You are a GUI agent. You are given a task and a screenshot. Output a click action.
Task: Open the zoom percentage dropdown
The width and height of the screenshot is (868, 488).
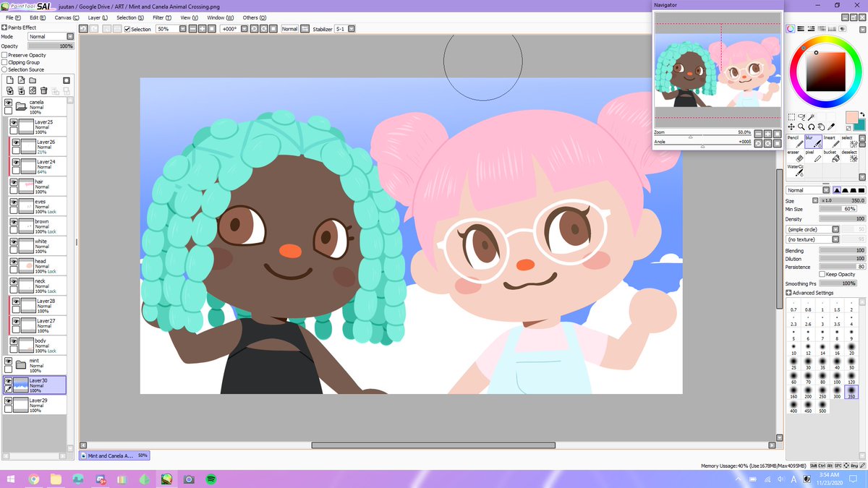[x=182, y=29]
